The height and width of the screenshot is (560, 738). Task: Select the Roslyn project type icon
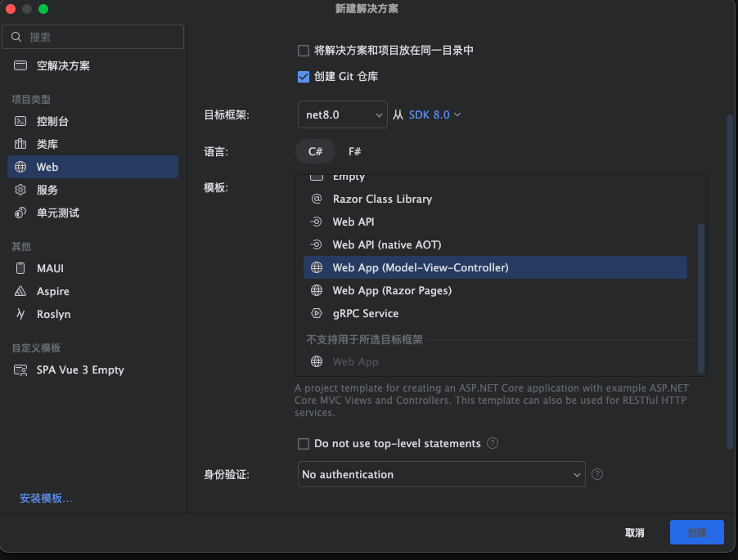(x=20, y=314)
